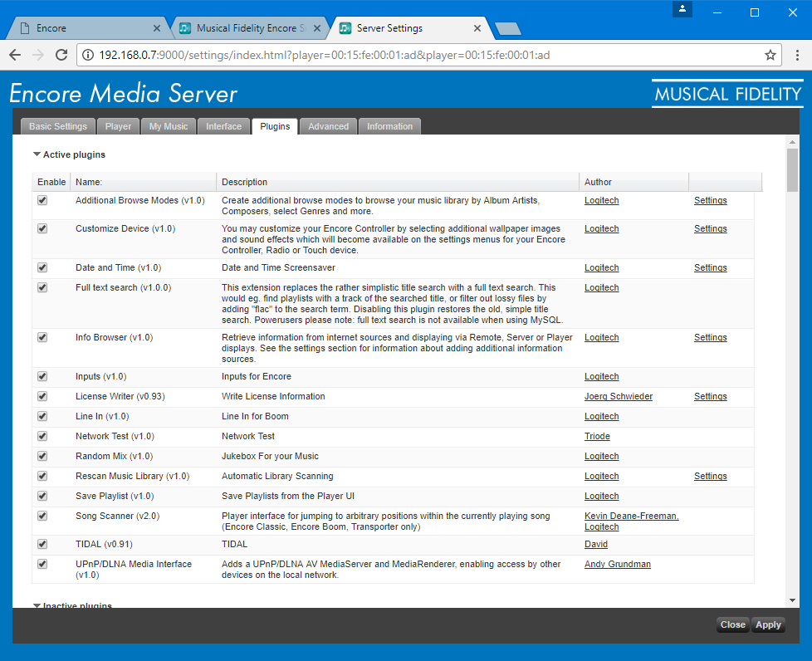Click the Musical Fidelity logo
Screen dimensions: 812x661
click(727, 94)
